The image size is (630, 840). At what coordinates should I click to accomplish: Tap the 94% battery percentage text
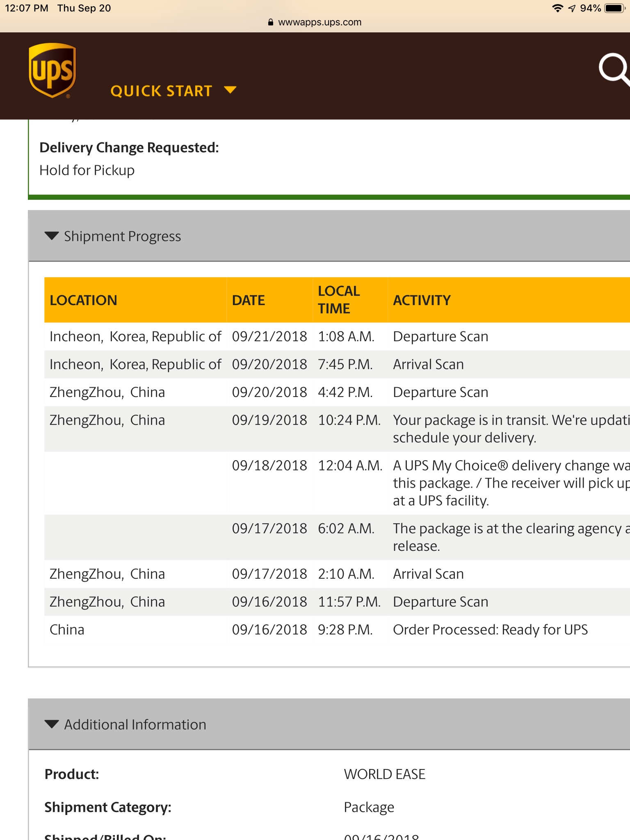pyautogui.click(x=591, y=8)
